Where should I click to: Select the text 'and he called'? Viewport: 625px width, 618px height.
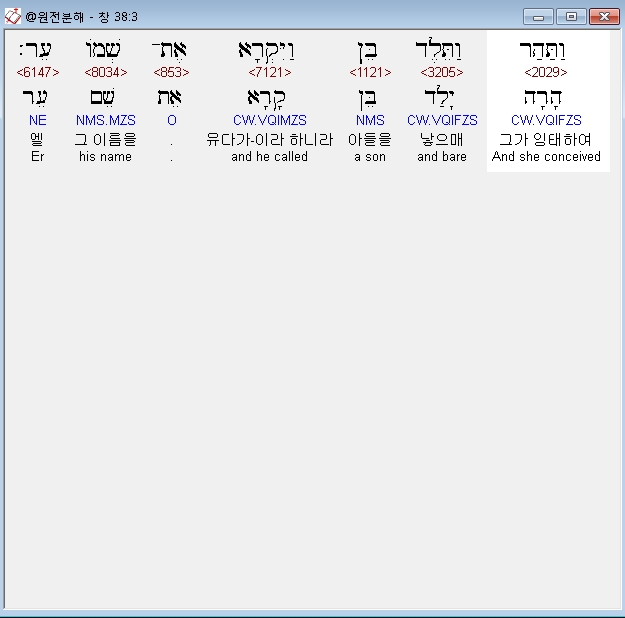269,156
